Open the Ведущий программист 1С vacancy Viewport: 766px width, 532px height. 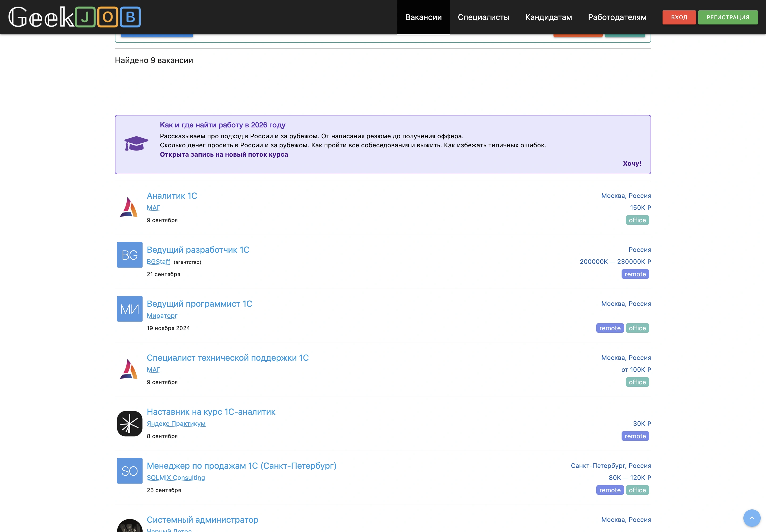pyautogui.click(x=199, y=304)
